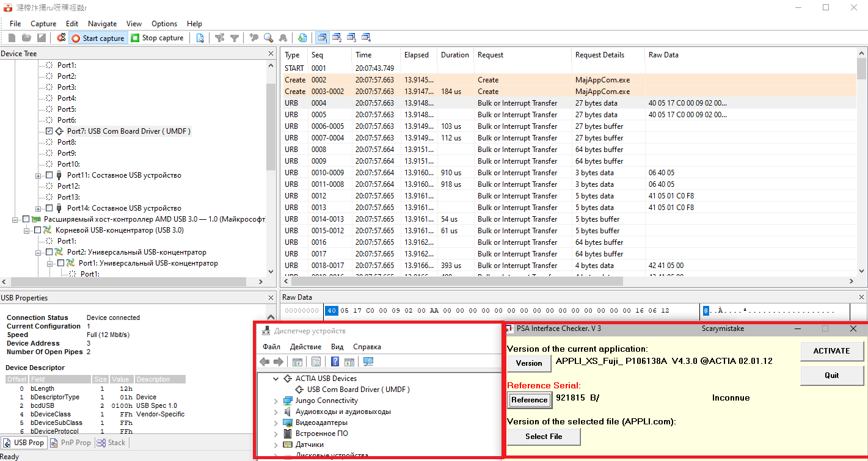Viewport: 868px width, 461px height.
Task: Open the Options menu
Action: 164,24
